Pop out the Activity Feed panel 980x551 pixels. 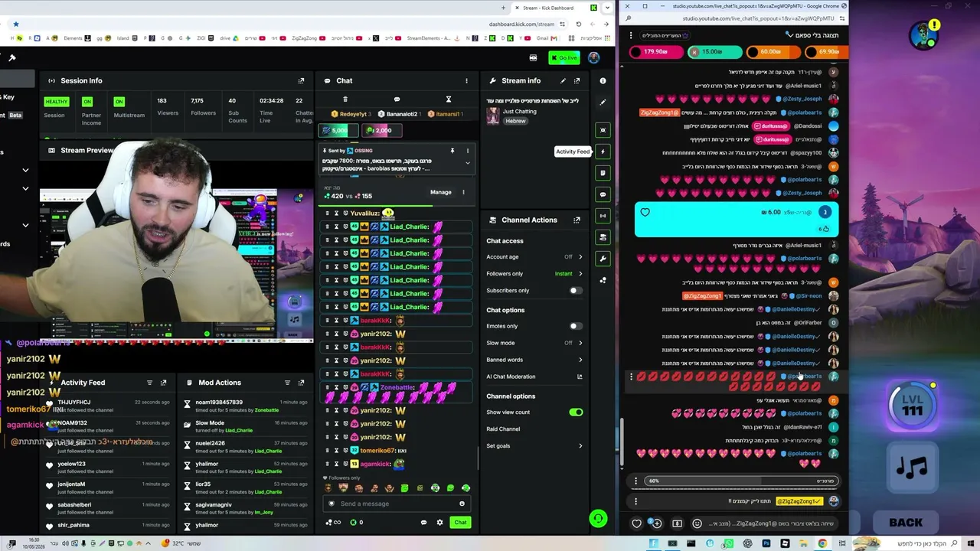pyautogui.click(x=162, y=383)
